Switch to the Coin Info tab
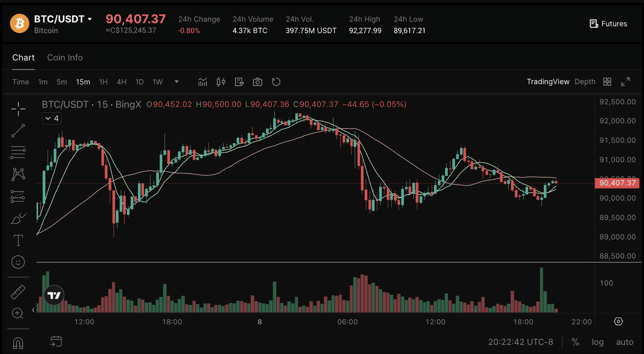This screenshot has width=644, height=354. pos(65,58)
